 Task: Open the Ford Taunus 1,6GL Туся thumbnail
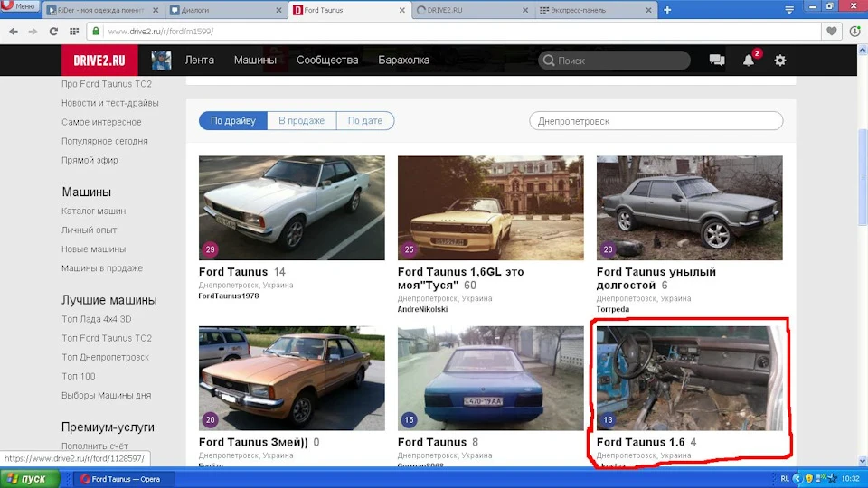tap(490, 208)
